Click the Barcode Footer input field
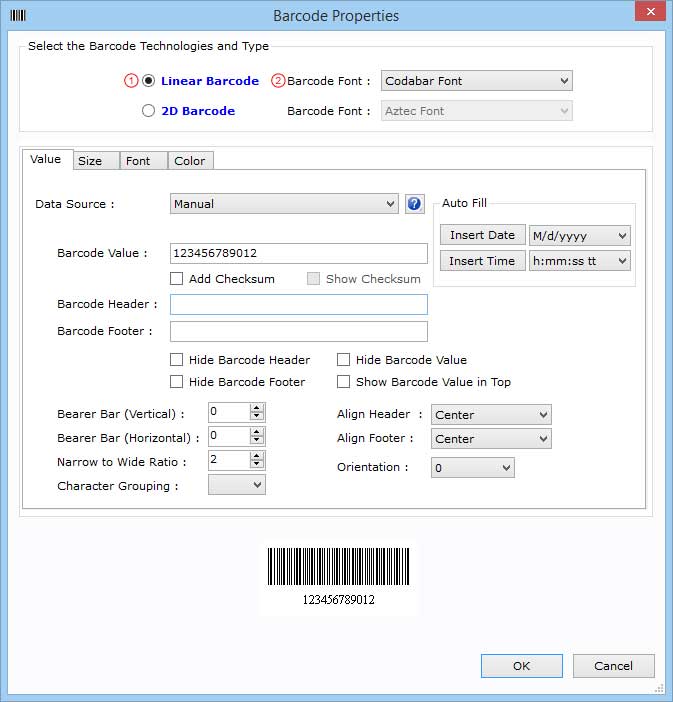 tap(299, 331)
